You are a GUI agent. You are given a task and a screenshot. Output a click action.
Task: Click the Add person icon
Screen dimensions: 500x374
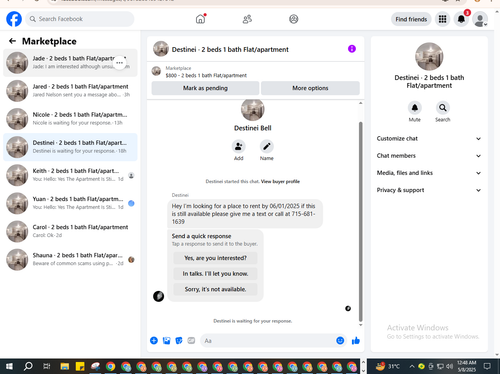click(239, 146)
